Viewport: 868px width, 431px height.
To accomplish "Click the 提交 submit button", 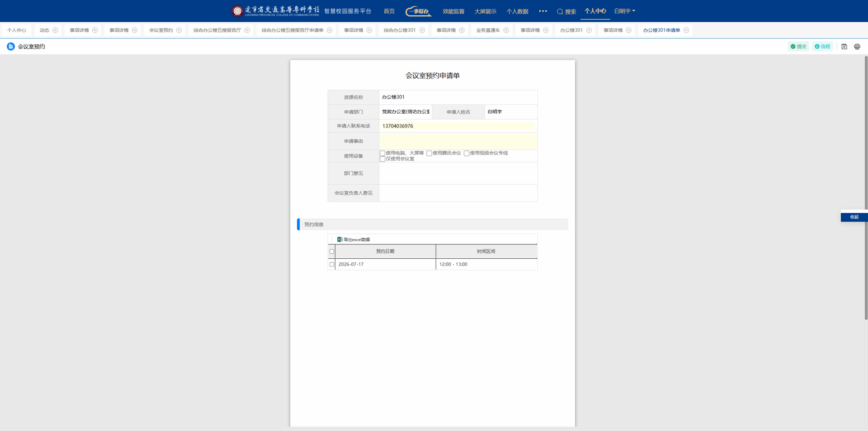I will pos(798,47).
